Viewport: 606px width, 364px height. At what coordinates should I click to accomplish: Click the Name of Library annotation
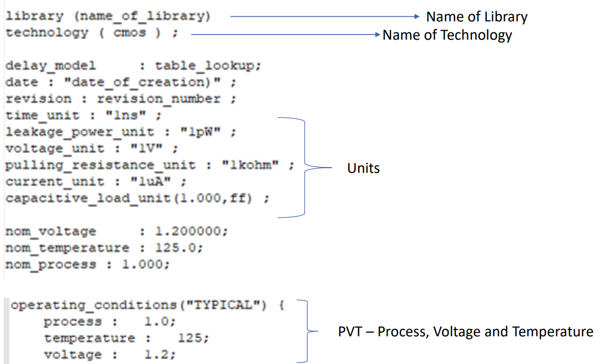[x=476, y=17]
